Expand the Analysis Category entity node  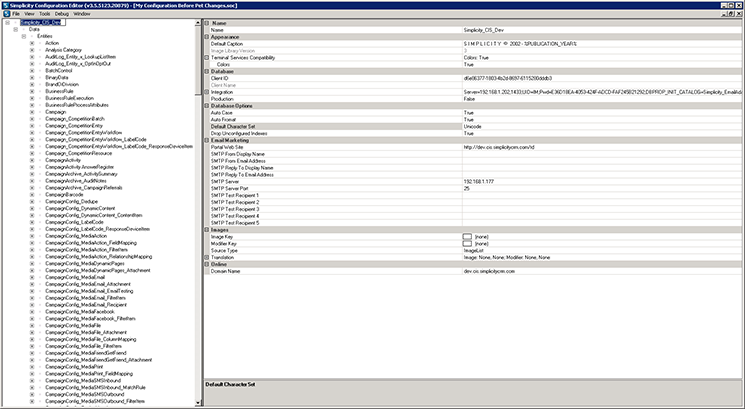pyautogui.click(x=32, y=50)
